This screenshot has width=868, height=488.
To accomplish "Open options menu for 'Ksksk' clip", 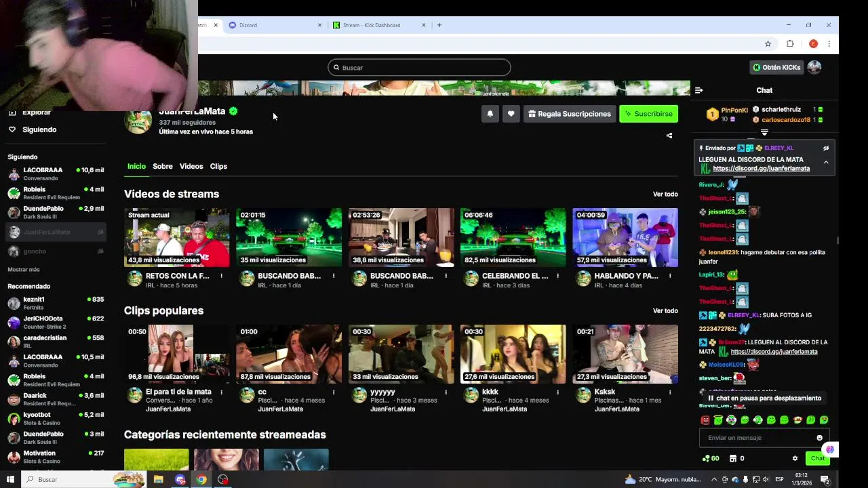I will tap(670, 392).
